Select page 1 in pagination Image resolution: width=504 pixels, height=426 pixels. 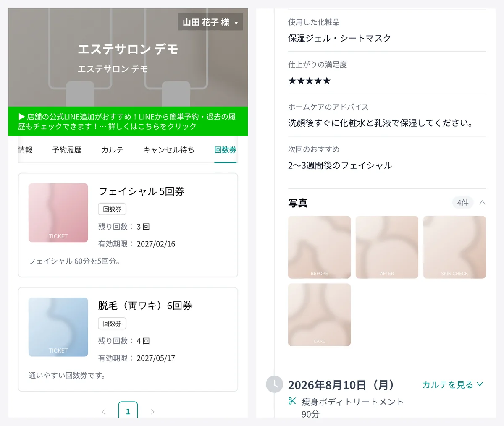point(128,411)
